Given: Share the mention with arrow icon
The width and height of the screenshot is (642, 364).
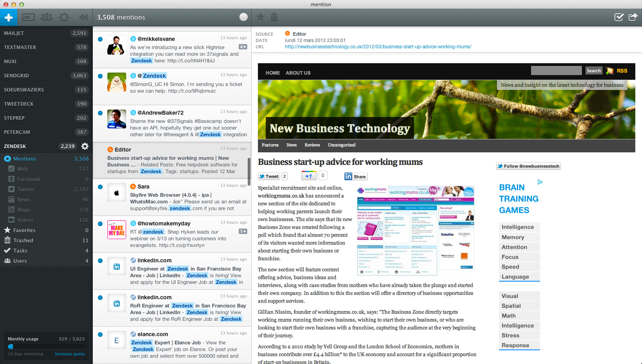Looking at the screenshot, I should (x=633, y=17).
